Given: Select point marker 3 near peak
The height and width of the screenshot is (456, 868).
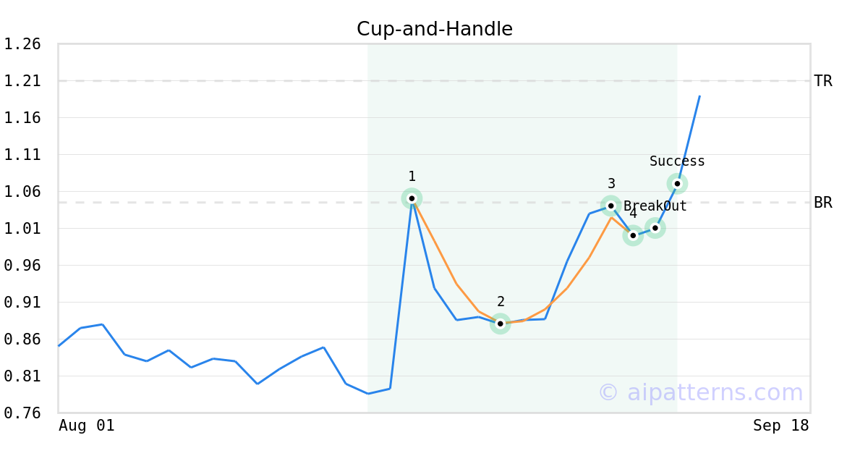Looking at the screenshot, I should click(610, 206).
